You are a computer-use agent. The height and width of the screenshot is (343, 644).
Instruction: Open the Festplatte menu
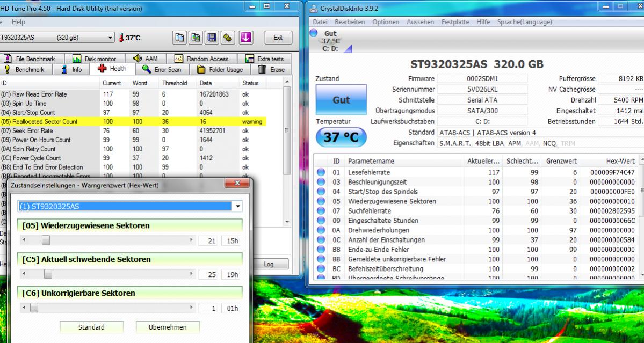[x=455, y=22]
